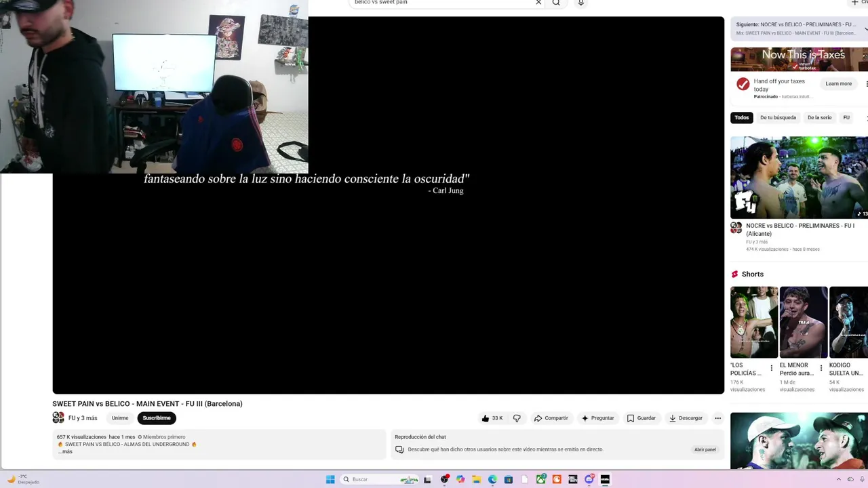Share the video via Compartir
Image resolution: width=868 pixels, height=488 pixels.
click(551, 418)
